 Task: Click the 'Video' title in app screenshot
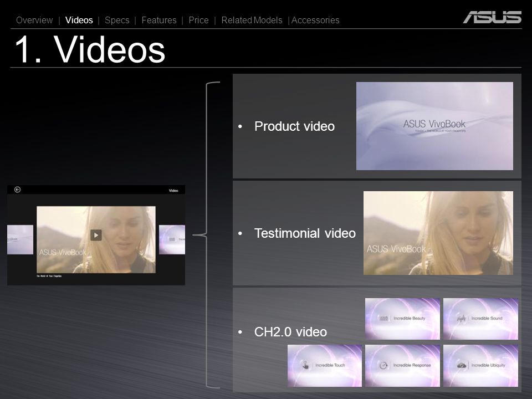tap(173, 191)
